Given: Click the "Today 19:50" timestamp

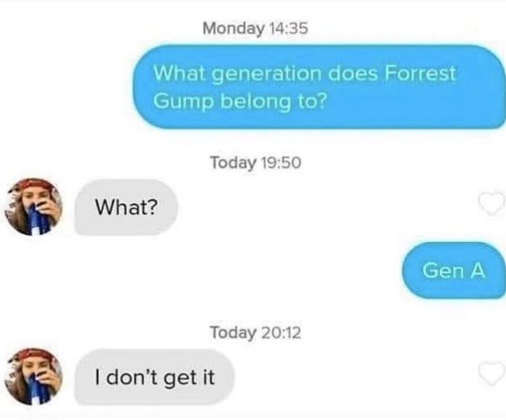Looking at the screenshot, I should click(x=255, y=162).
